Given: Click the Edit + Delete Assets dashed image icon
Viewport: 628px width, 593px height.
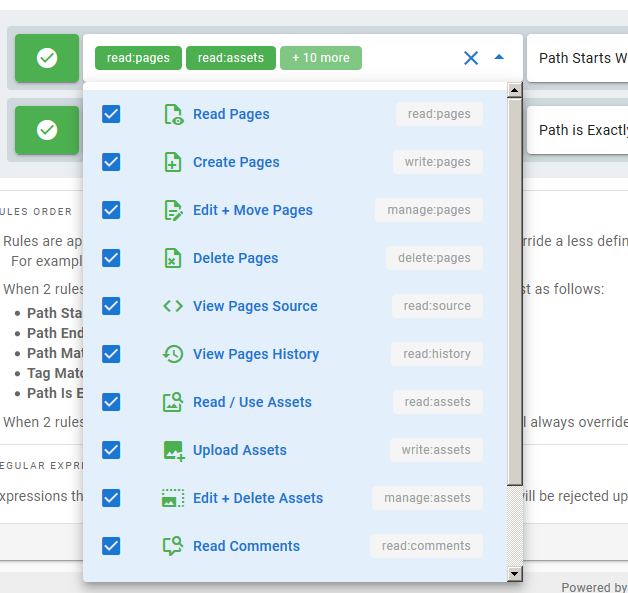Looking at the screenshot, I should pos(173,498).
